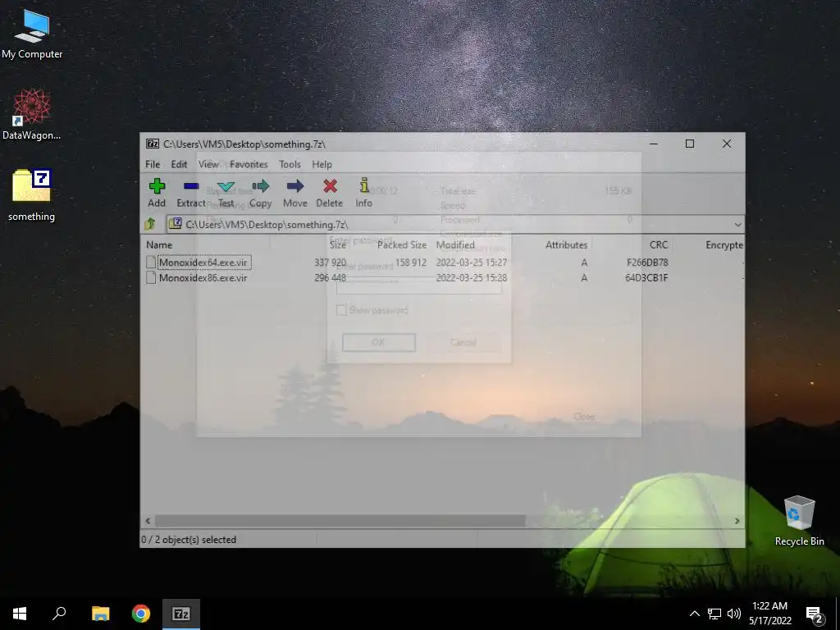Select the DataWagon desktop shortcut
This screenshot has height=630, width=840.
coord(32,115)
